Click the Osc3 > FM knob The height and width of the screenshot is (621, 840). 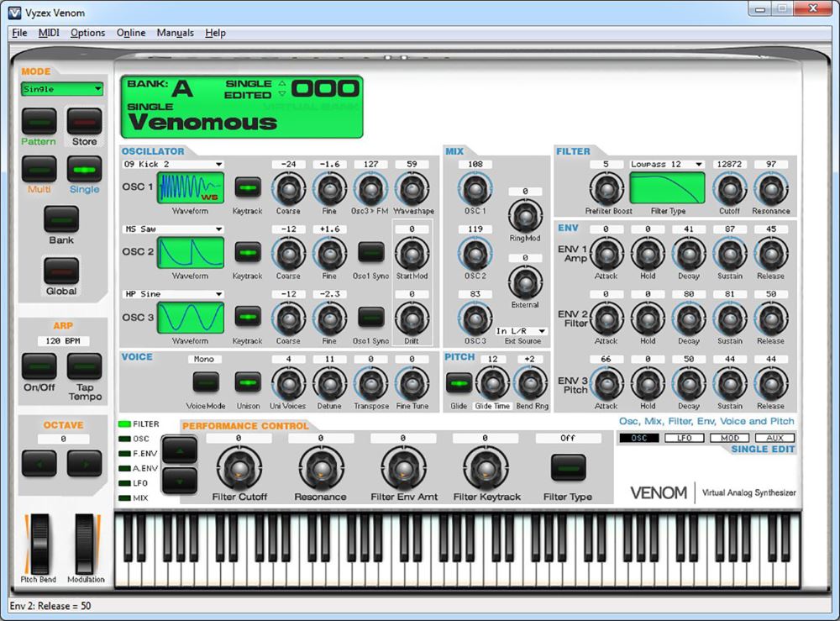370,188
